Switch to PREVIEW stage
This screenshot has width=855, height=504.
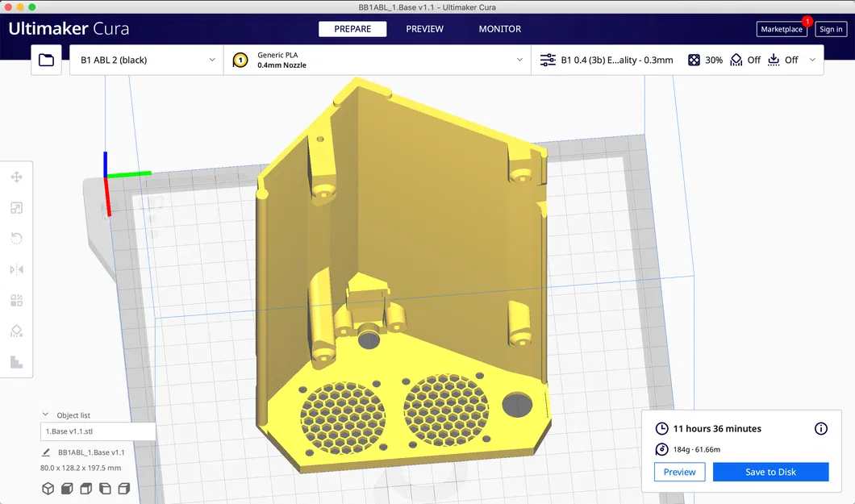click(425, 29)
